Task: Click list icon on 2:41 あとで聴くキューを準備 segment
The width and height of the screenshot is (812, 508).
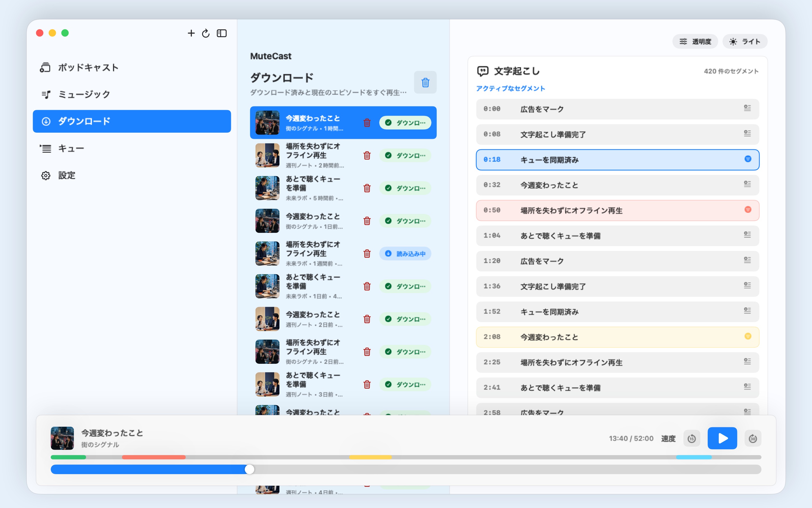Action: click(x=747, y=386)
